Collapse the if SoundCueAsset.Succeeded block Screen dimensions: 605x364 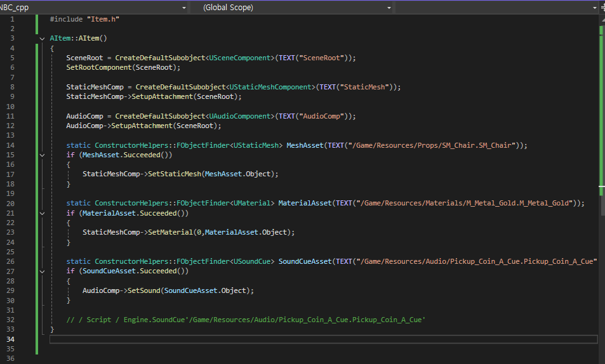point(42,271)
